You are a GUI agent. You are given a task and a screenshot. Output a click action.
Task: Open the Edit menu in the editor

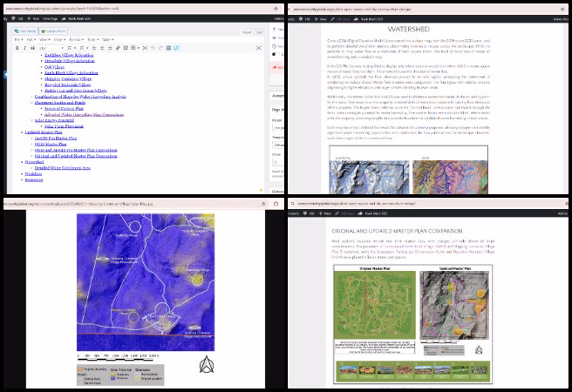(31, 39)
